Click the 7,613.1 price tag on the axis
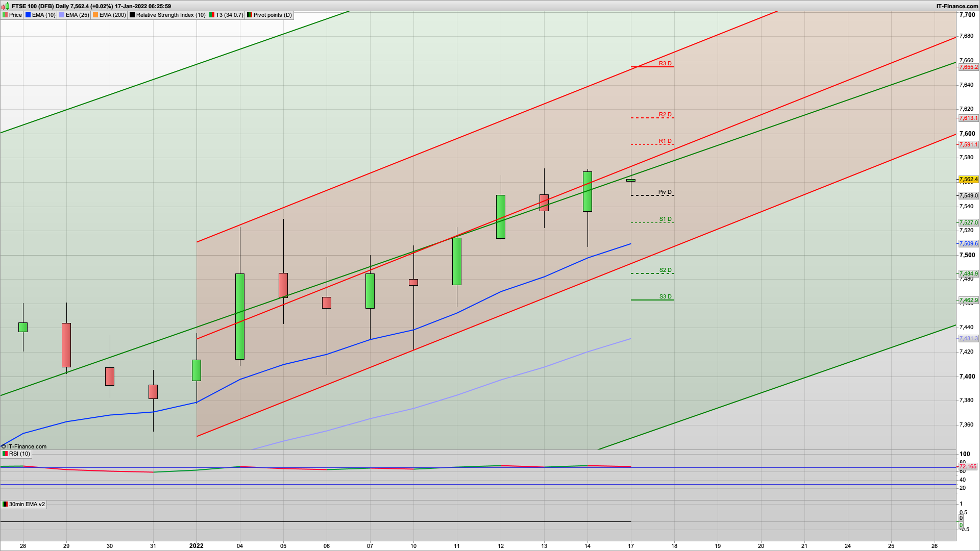Viewport: 980px width, 551px height. click(x=968, y=118)
